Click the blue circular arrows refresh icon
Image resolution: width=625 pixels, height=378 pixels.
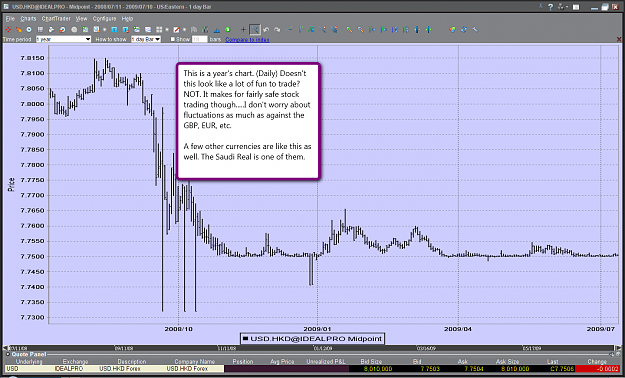tap(464, 30)
